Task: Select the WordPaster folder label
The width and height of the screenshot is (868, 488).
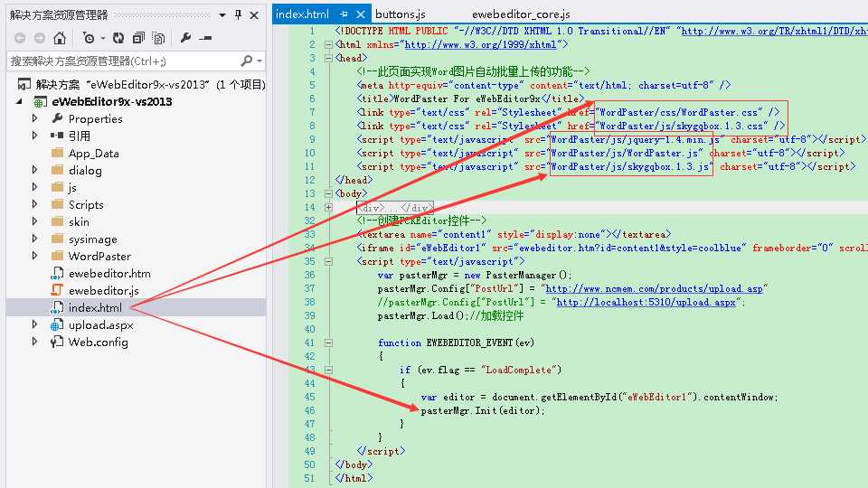Action: [x=99, y=256]
